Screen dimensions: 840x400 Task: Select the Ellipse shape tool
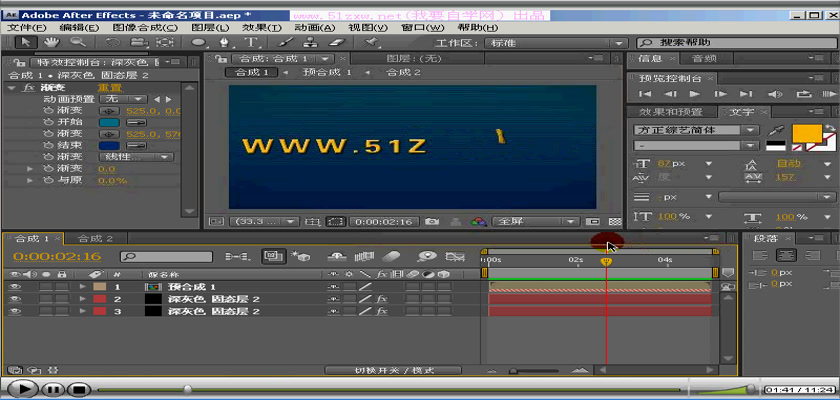point(199,42)
